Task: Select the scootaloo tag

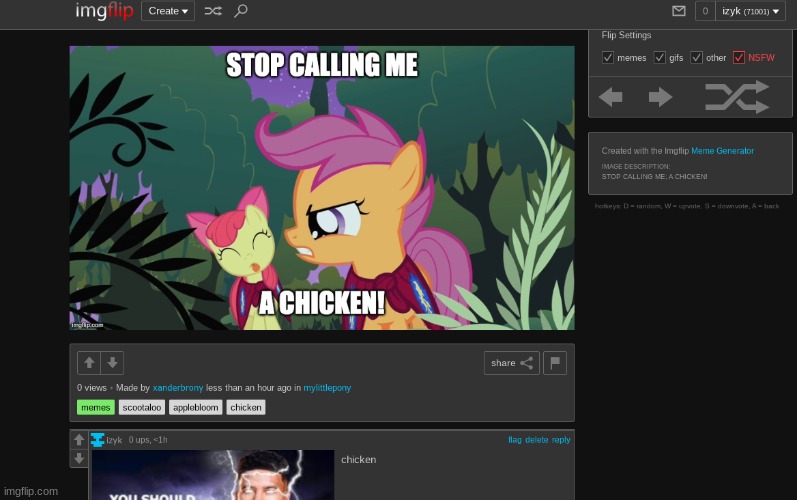Action: pyautogui.click(x=142, y=408)
